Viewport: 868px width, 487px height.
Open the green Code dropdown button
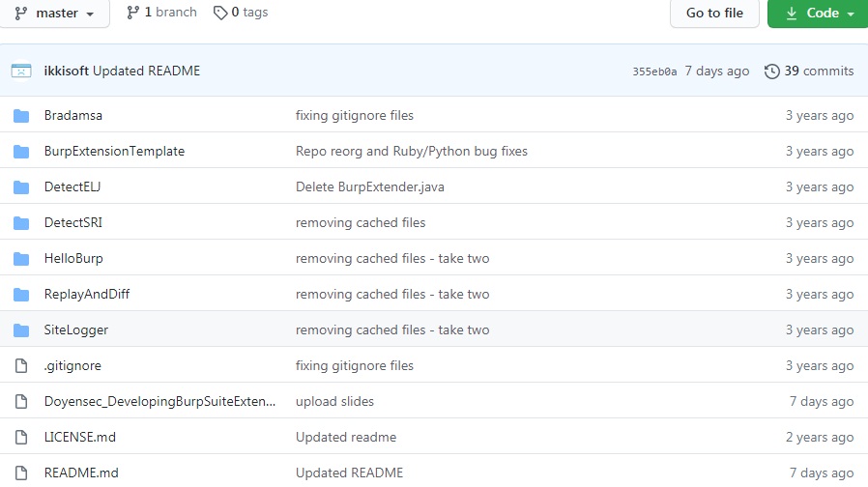point(818,13)
